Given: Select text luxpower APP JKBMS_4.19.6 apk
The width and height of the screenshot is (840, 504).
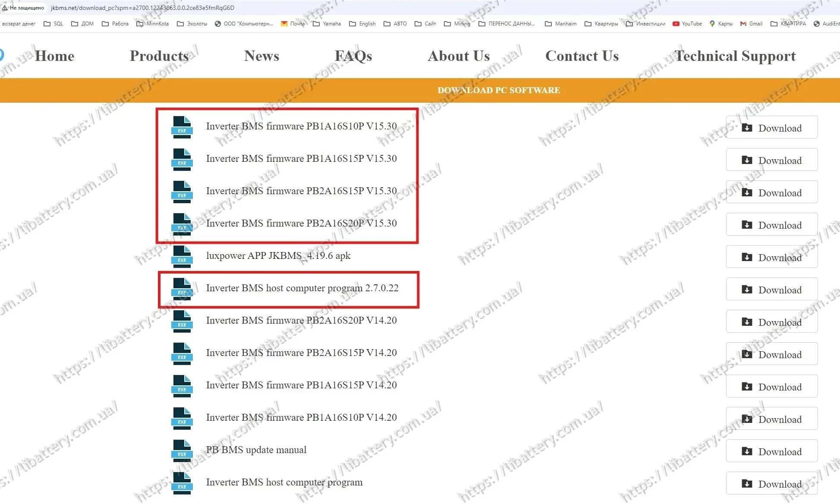Looking at the screenshot, I should (278, 255).
